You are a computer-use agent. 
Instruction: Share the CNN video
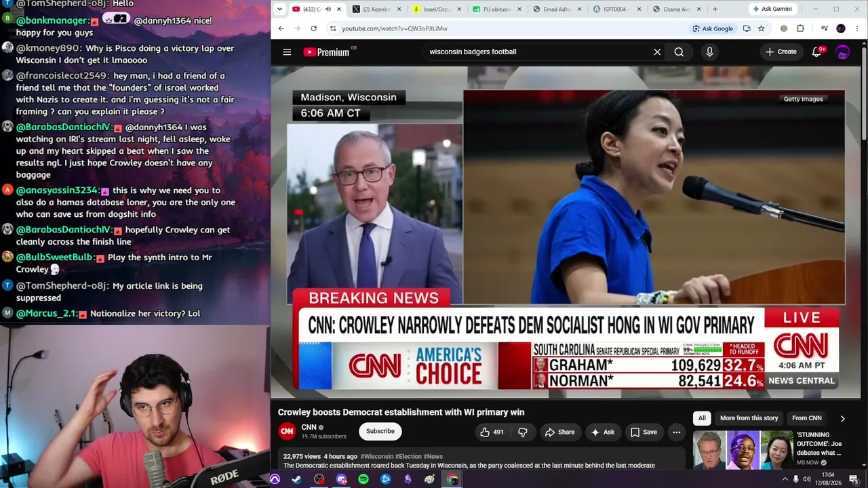pyautogui.click(x=559, y=432)
